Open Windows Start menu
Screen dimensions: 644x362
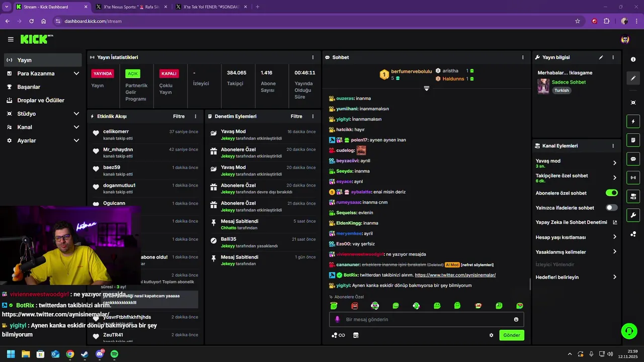coord(11,354)
